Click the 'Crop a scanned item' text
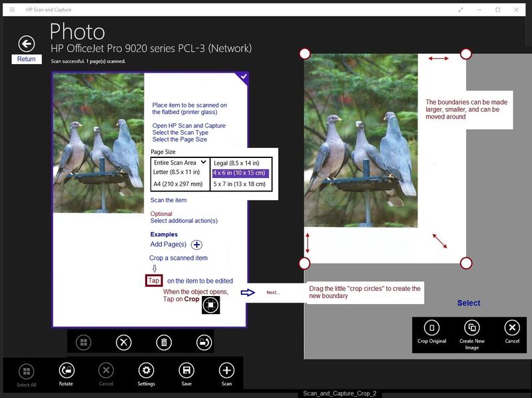Image resolution: width=532 pixels, height=398 pixels. 178,258
